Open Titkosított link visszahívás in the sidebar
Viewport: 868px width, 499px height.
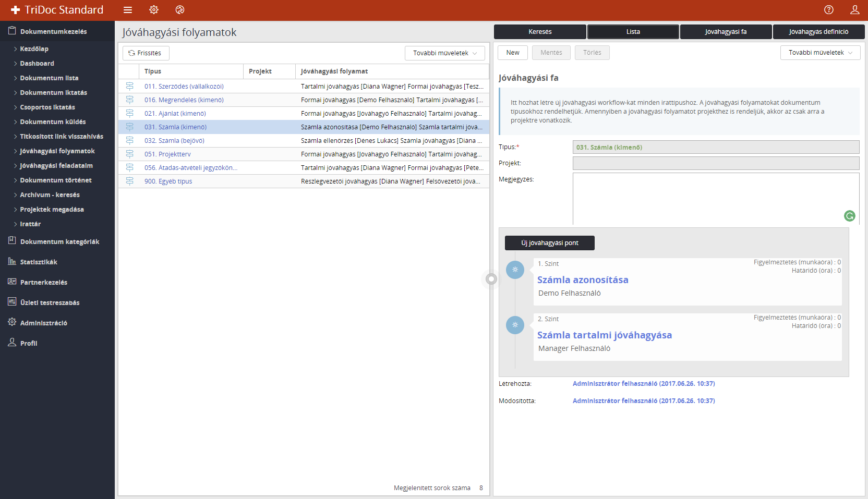(x=62, y=137)
